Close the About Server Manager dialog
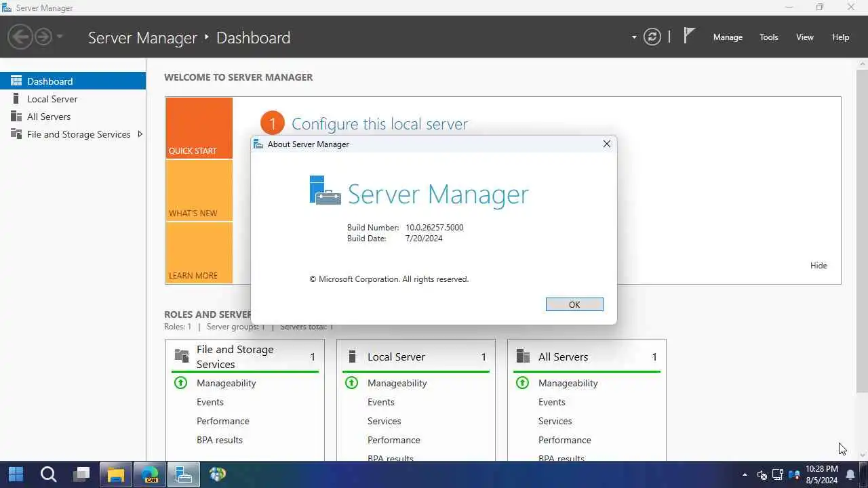The height and width of the screenshot is (488, 868). tap(607, 144)
